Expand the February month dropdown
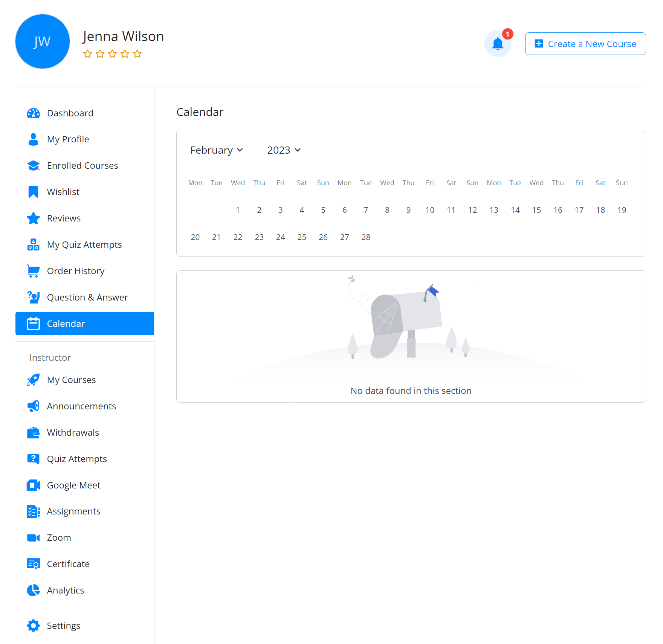663x644 pixels. [217, 150]
